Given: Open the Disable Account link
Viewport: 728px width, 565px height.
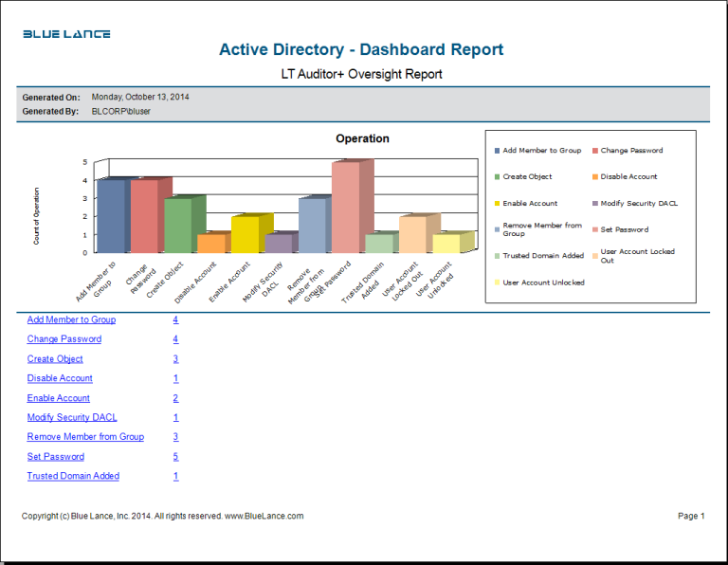Looking at the screenshot, I should click(60, 378).
